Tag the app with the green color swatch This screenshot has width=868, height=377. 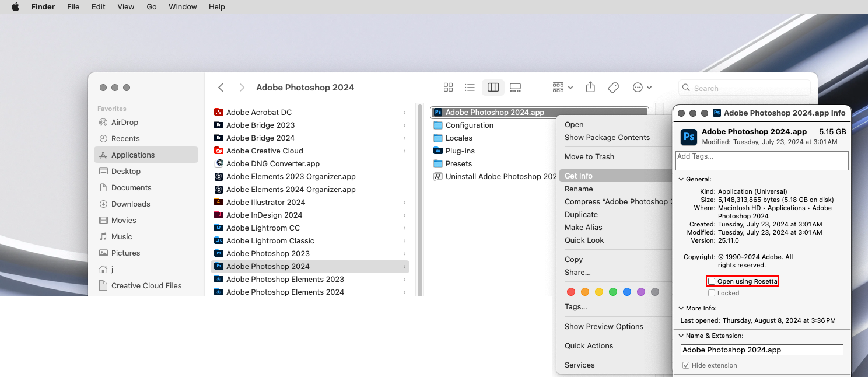[612, 291]
